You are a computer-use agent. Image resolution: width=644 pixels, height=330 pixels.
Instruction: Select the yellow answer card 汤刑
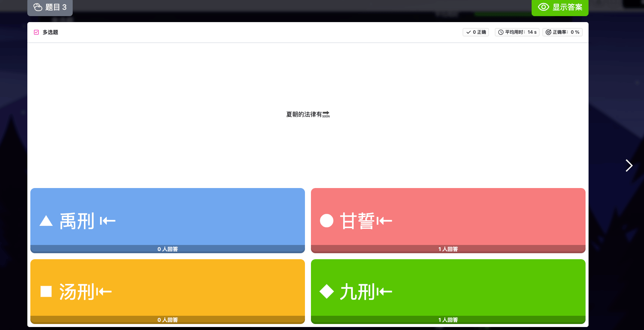[167, 291]
